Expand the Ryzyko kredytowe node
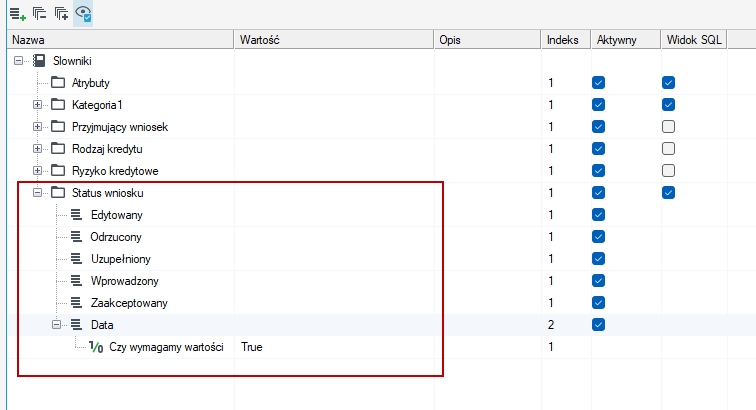The width and height of the screenshot is (756, 410). click(x=37, y=171)
